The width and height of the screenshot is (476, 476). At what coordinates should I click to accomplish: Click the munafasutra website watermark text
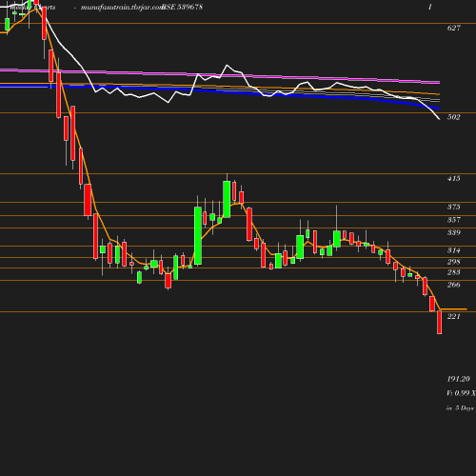click(x=122, y=7)
